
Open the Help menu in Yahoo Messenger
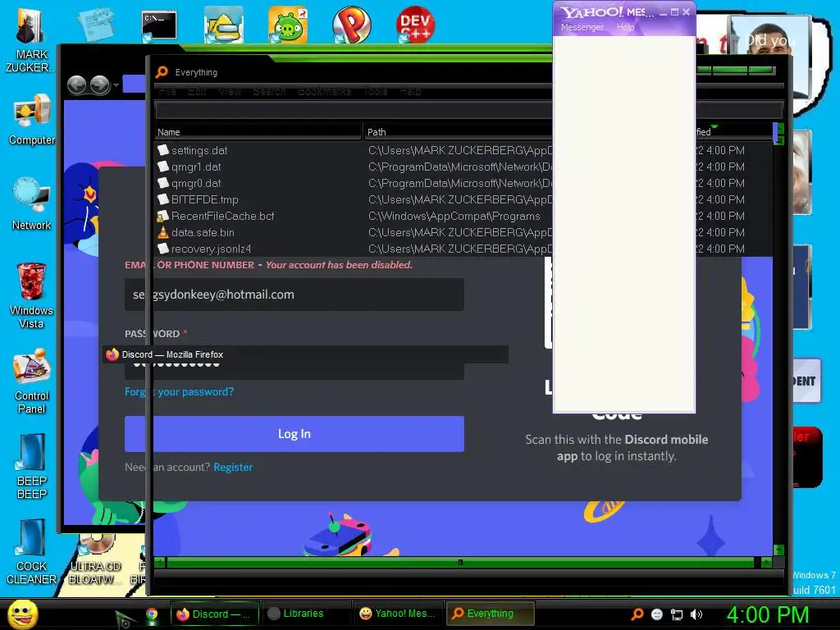coord(625,27)
